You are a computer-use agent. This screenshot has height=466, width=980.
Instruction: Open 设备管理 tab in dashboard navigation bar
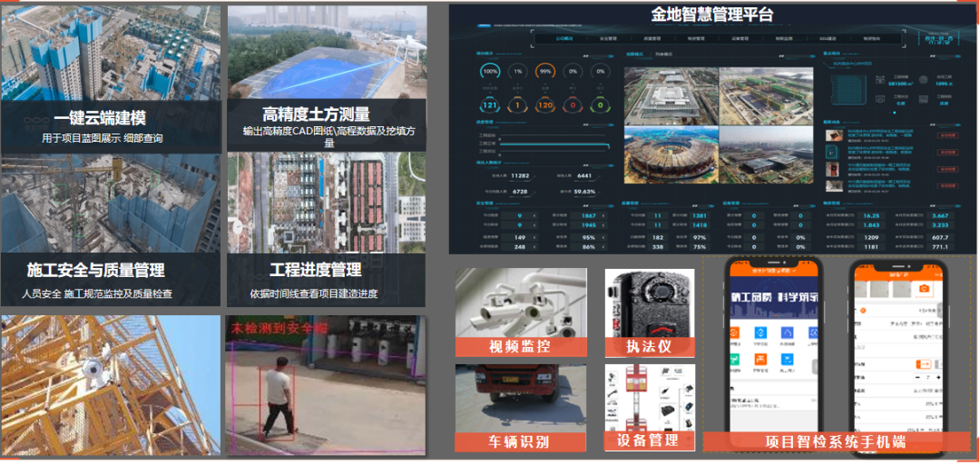click(740, 39)
